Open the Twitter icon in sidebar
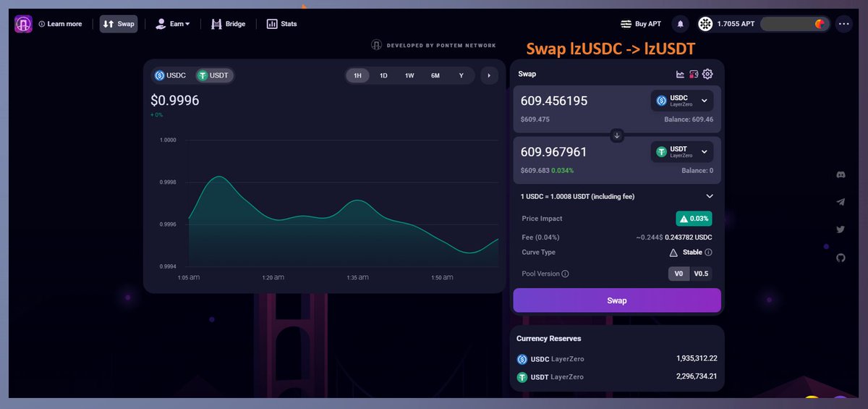 (x=841, y=229)
